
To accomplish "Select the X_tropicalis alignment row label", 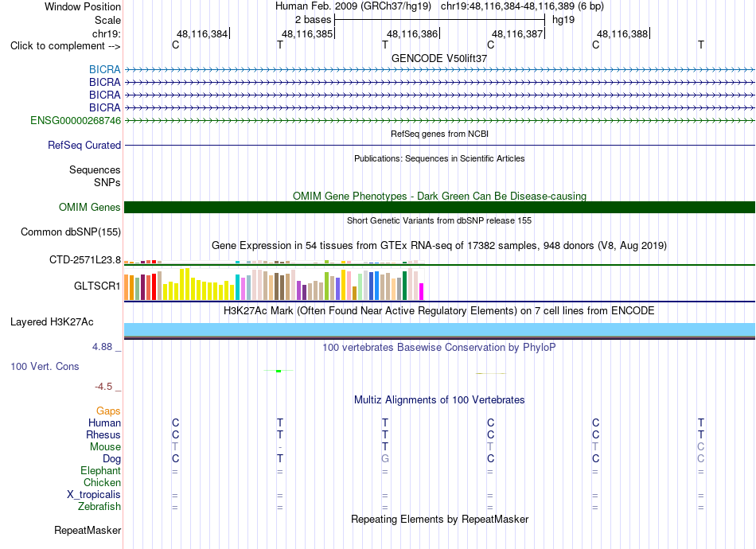I will tap(94, 495).
